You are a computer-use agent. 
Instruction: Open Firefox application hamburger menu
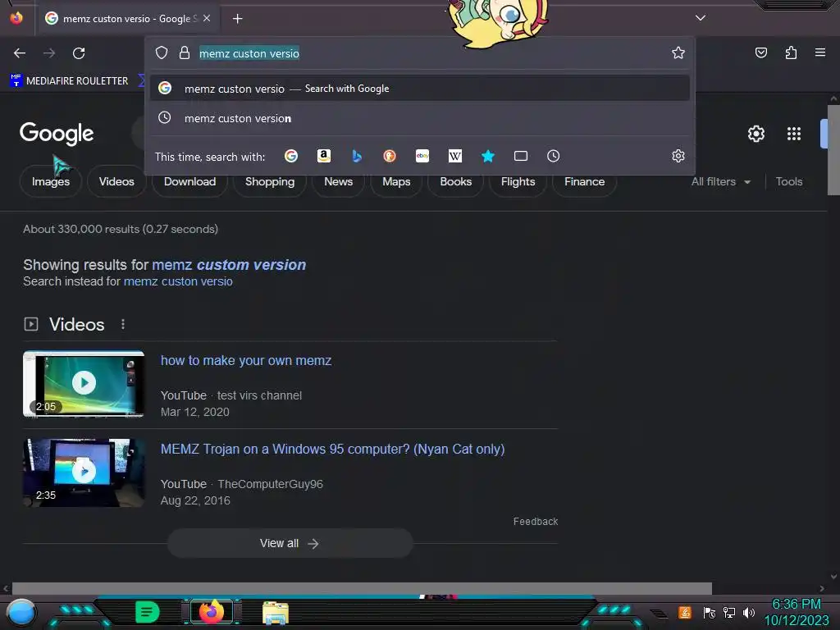click(x=820, y=52)
